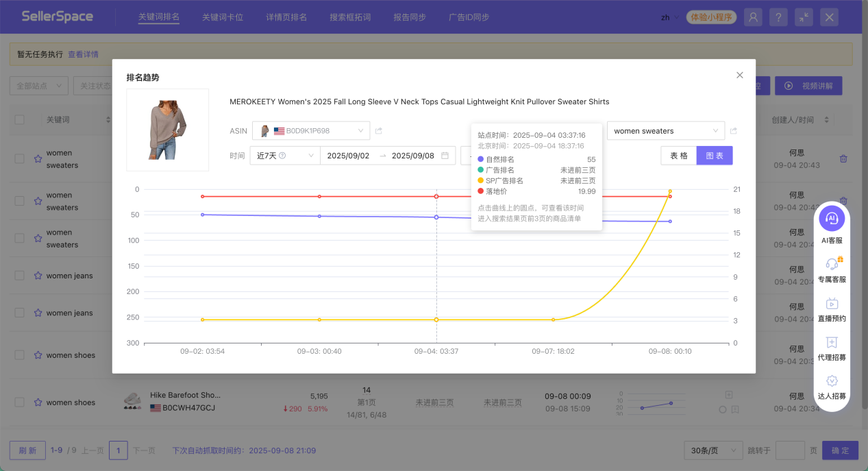Close the 排名趋势 dialog
The height and width of the screenshot is (471, 868).
(x=739, y=75)
